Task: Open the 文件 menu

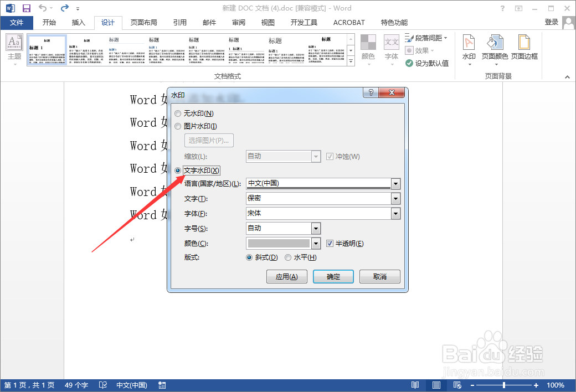Action: click(17, 22)
